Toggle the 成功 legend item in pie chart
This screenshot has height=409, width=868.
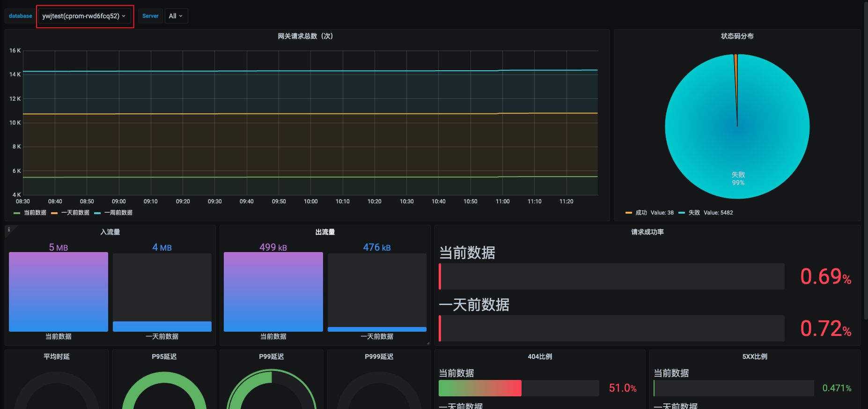641,213
